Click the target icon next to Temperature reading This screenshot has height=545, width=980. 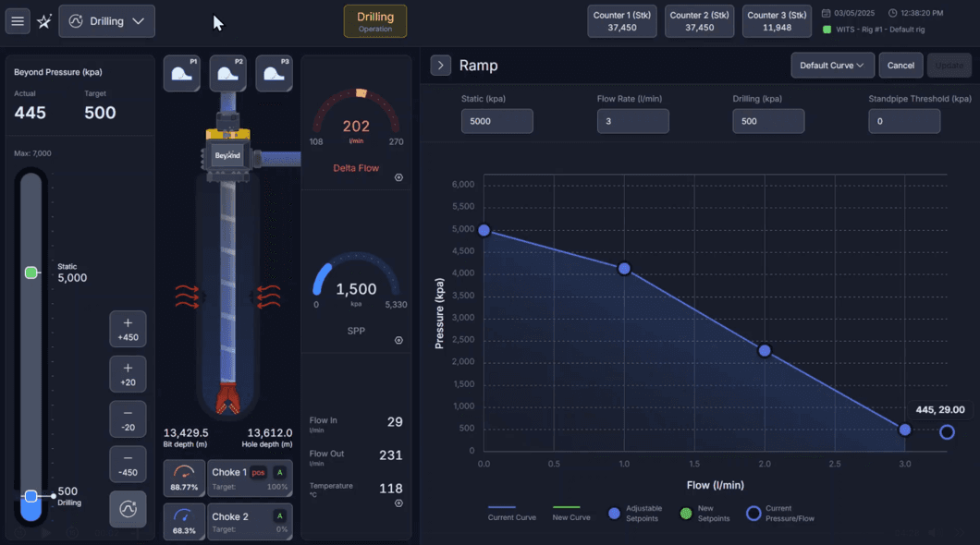pos(398,502)
